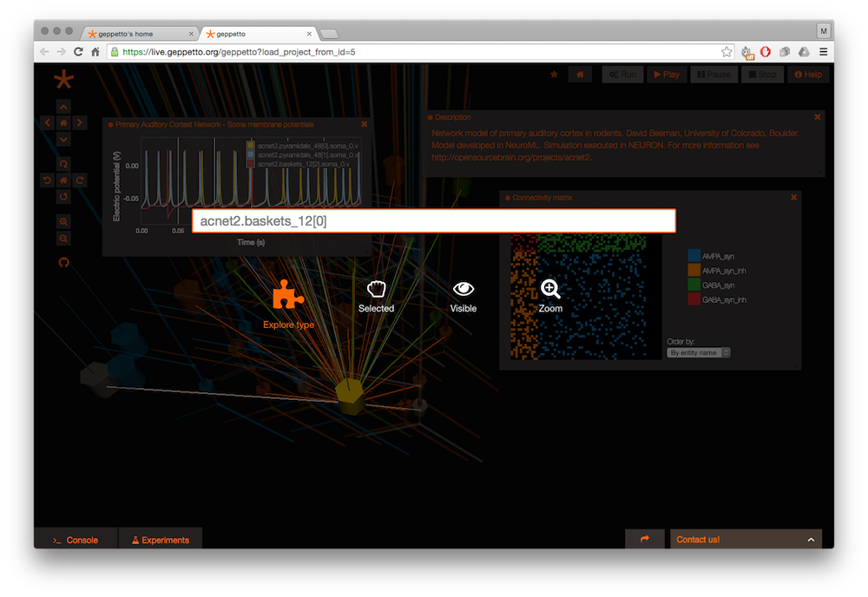Click the GABA_syn_inh red legend swatch

coord(694,299)
